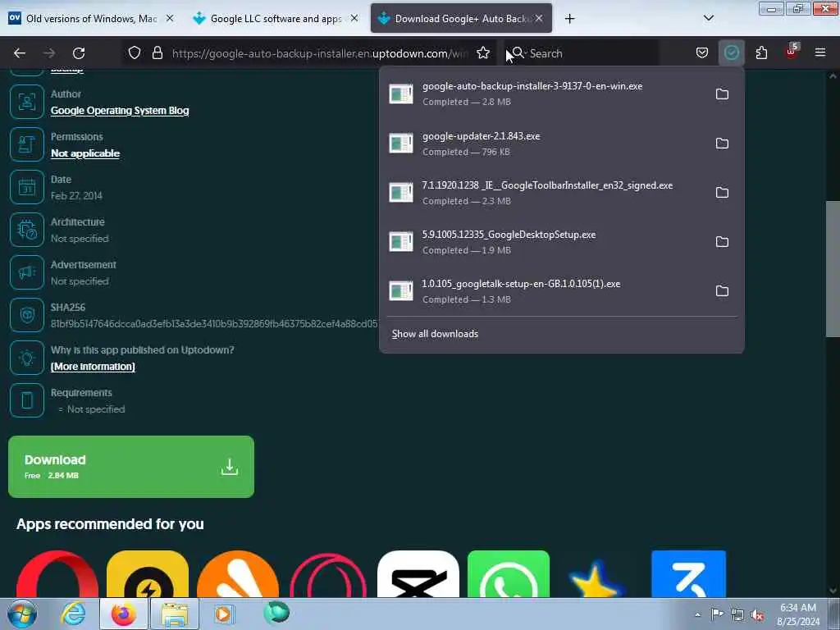Open the CapCut recommended app
Screen dimensions: 840x630
(418, 573)
